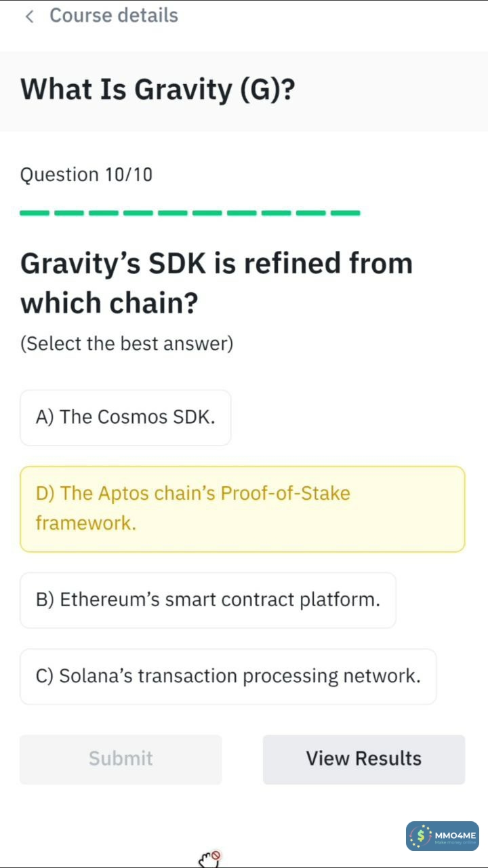Click the hand cursor icon at bottom

click(x=209, y=859)
